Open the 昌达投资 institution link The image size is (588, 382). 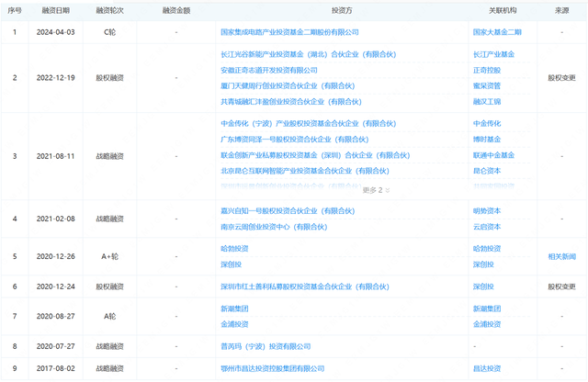click(487, 368)
